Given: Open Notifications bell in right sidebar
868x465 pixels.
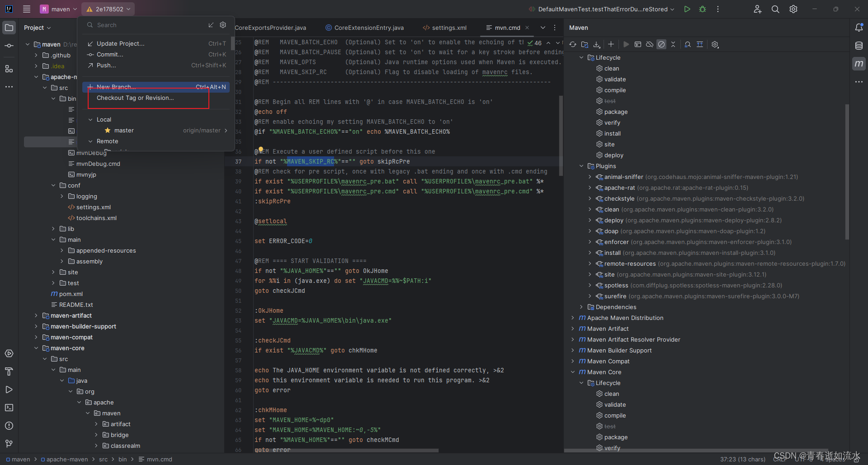Looking at the screenshot, I should [x=859, y=28].
